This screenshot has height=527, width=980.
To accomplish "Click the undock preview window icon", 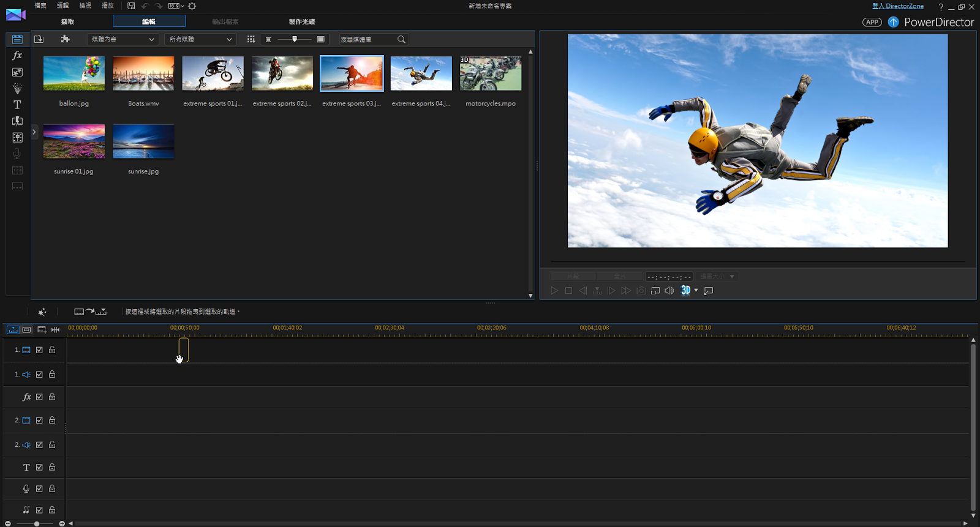I will [x=709, y=291].
